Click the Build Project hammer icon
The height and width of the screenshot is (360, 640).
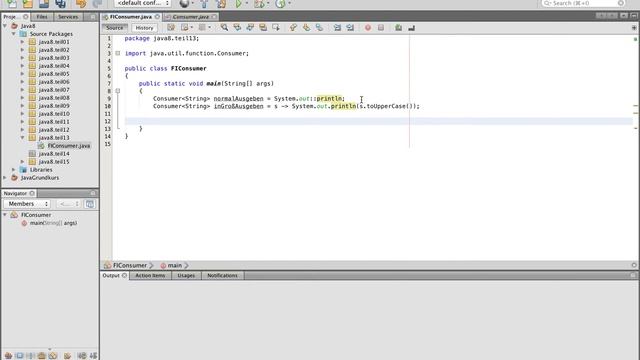pyautogui.click(x=204, y=3)
